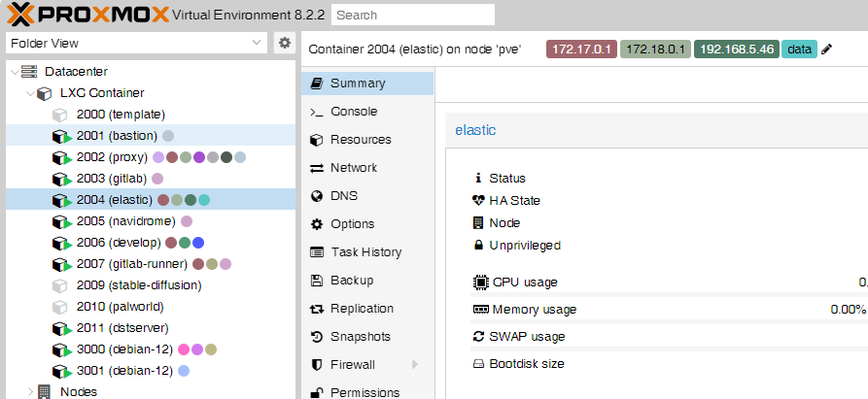The image size is (868, 399).
Task: Select 2007 (gitlab-runner) in the tree
Action: [x=132, y=264]
